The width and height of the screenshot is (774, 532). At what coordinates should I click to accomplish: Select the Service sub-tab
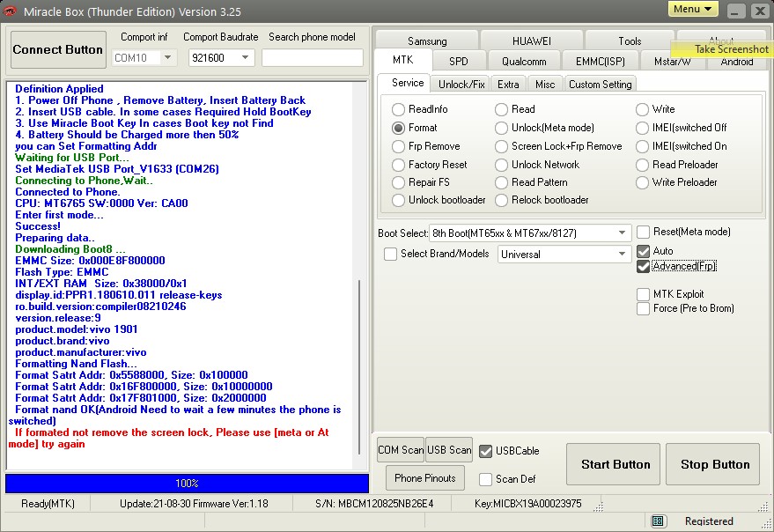[x=407, y=83]
